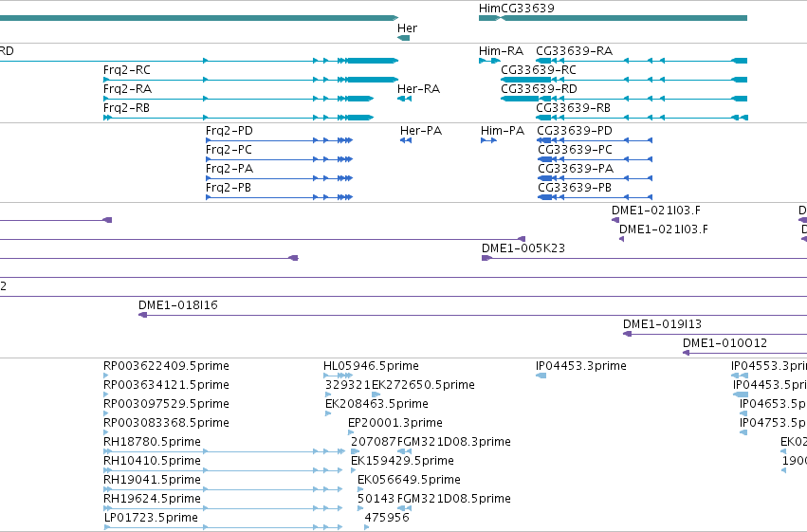Select the DME1-018I16 clone label
The width and height of the screenshot is (807, 532).
point(178,305)
